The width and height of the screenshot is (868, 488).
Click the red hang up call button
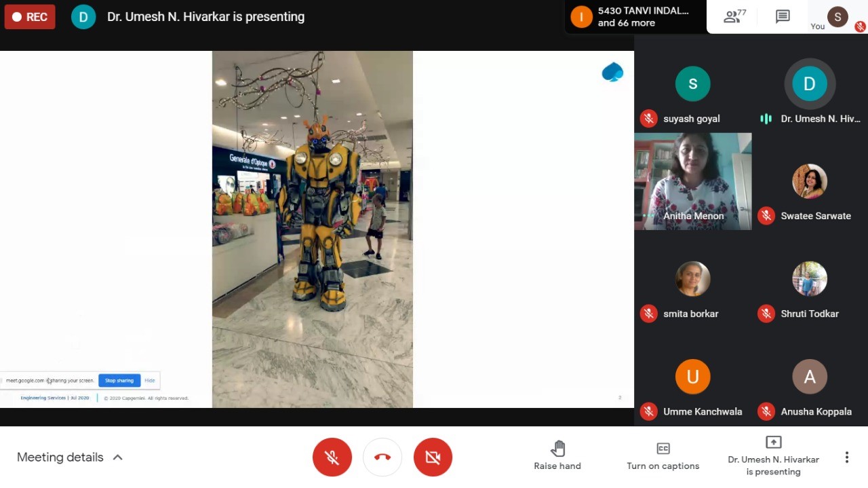click(382, 457)
